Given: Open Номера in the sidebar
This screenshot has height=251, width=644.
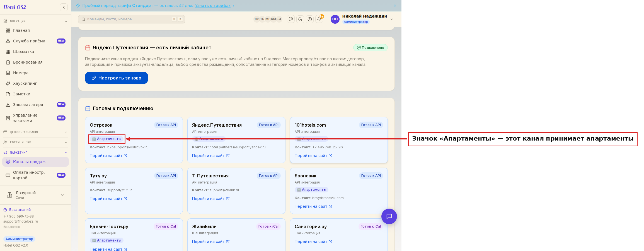Looking at the screenshot, I should click(x=35, y=73).
